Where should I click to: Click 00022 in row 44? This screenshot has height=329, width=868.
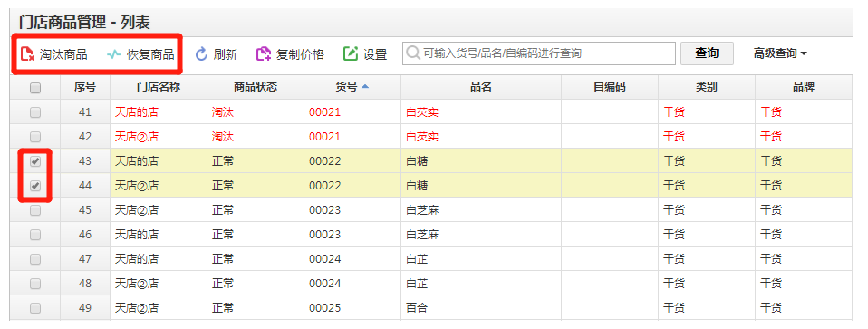pyautogui.click(x=325, y=186)
